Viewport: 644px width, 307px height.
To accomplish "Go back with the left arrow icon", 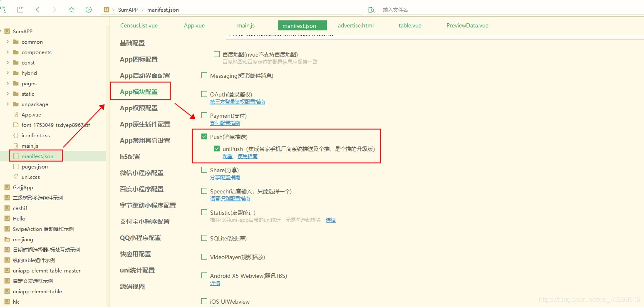I will click(x=37, y=9).
